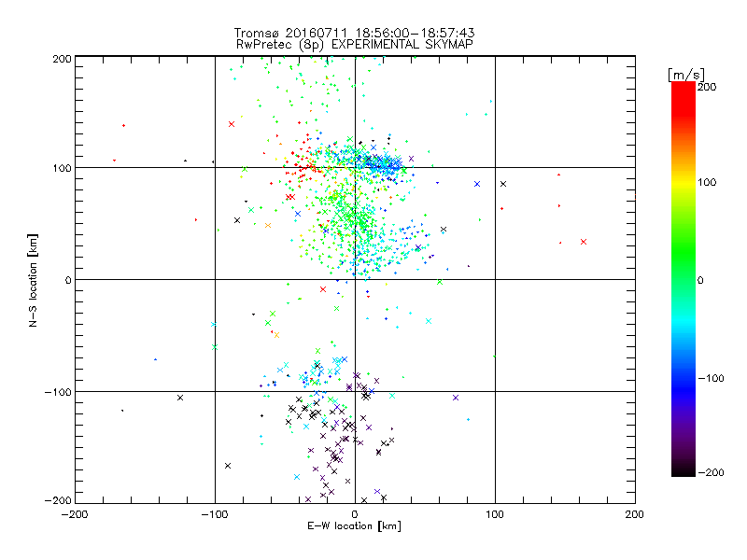Click the x-axis tick label '0'
The height and width of the screenshot is (560, 747).
click(355, 514)
